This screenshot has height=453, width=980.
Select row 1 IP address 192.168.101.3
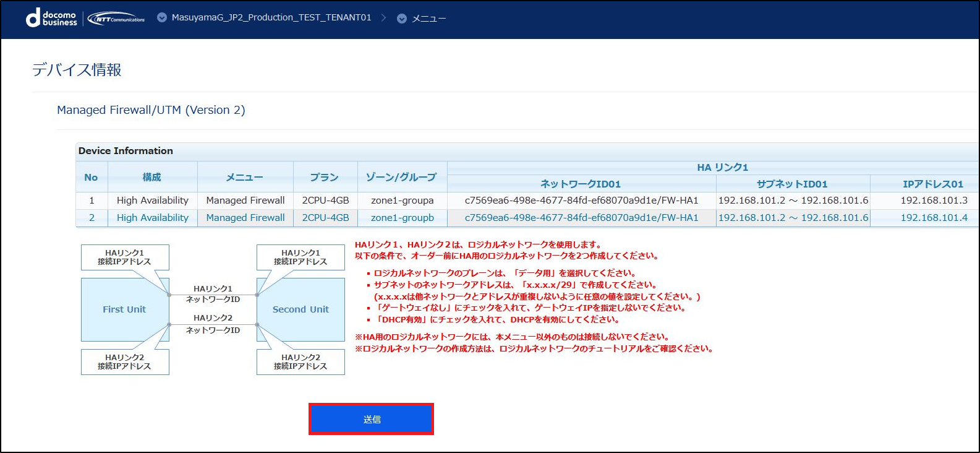coord(934,201)
